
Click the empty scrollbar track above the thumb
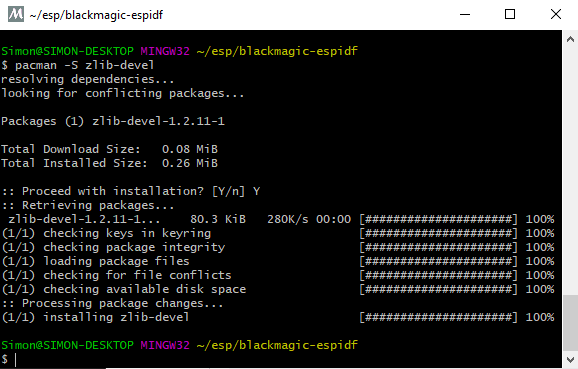pyautogui.click(x=570, y=171)
